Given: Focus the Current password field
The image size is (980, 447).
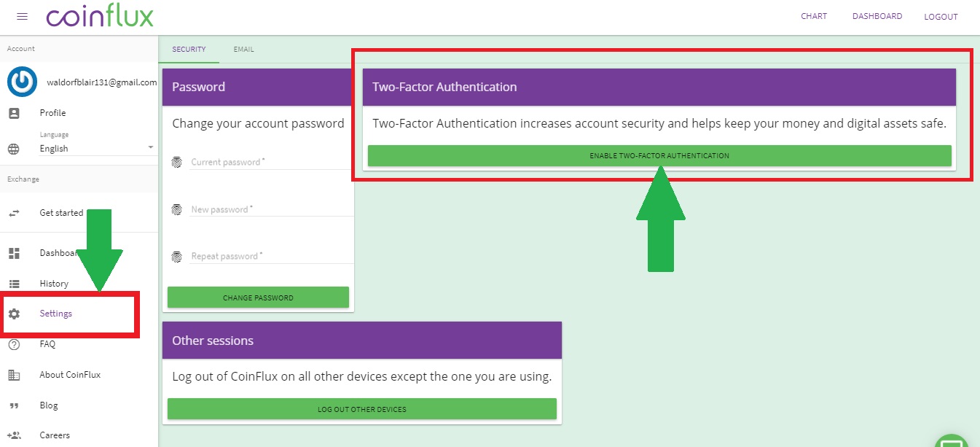Looking at the screenshot, I should tap(272, 163).
